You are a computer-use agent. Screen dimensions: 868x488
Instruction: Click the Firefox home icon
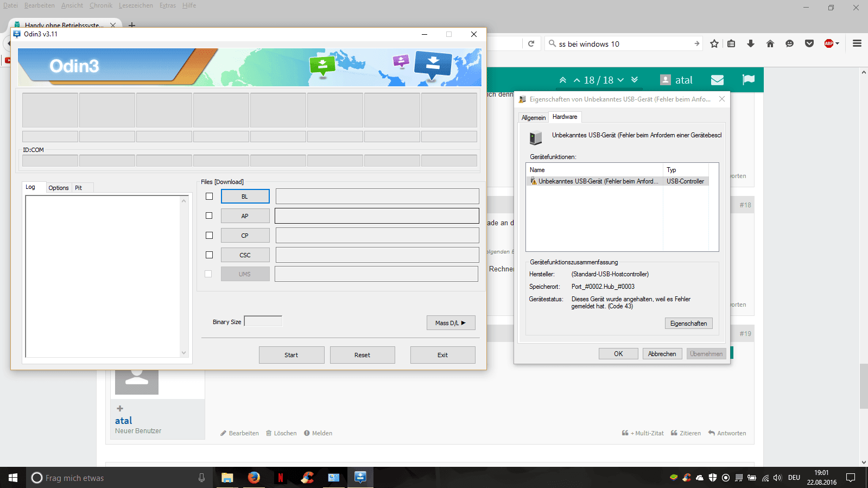770,44
